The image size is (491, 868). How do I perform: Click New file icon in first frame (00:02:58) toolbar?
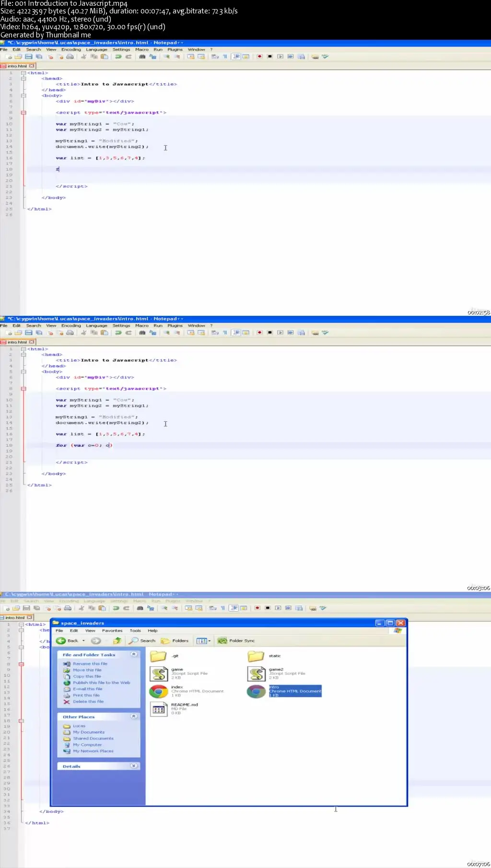pyautogui.click(x=8, y=57)
